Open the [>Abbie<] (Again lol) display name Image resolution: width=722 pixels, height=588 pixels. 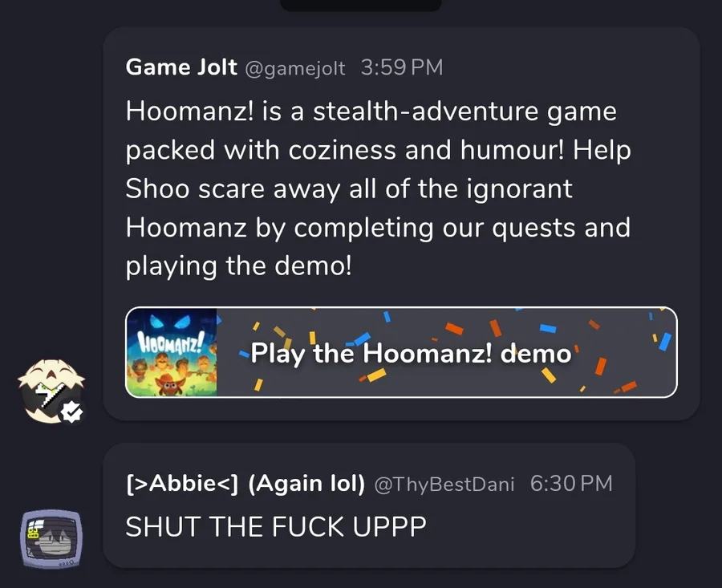245,484
